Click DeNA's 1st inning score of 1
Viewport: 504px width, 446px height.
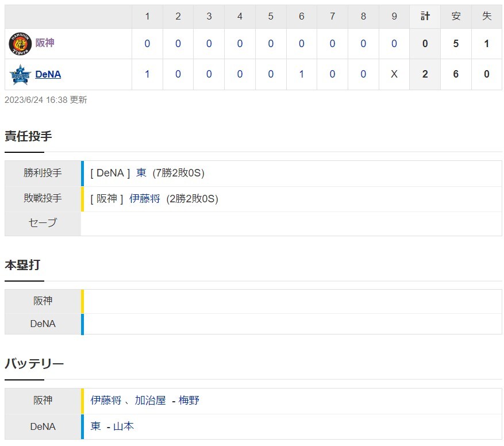click(147, 74)
